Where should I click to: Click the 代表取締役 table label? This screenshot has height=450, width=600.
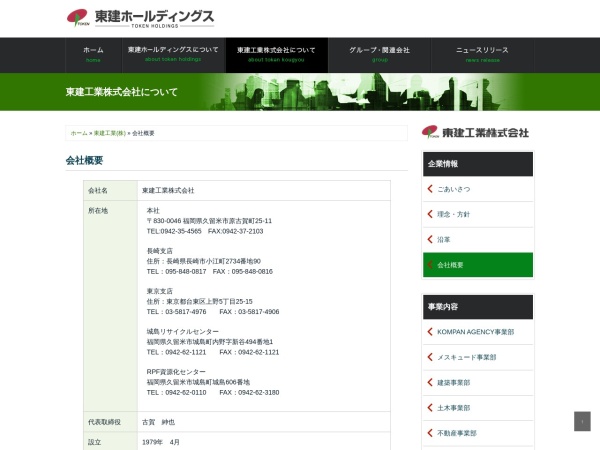[x=104, y=422]
